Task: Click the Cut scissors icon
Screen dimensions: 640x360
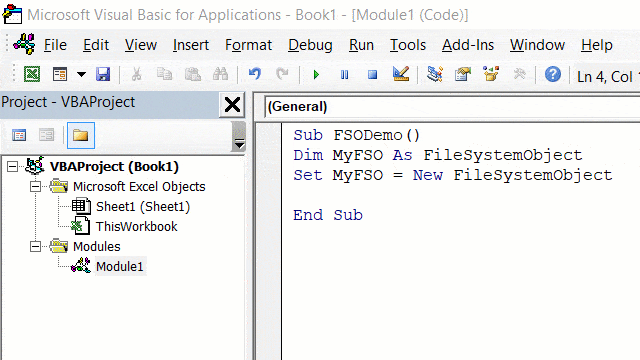Action: pyautogui.click(x=136, y=74)
